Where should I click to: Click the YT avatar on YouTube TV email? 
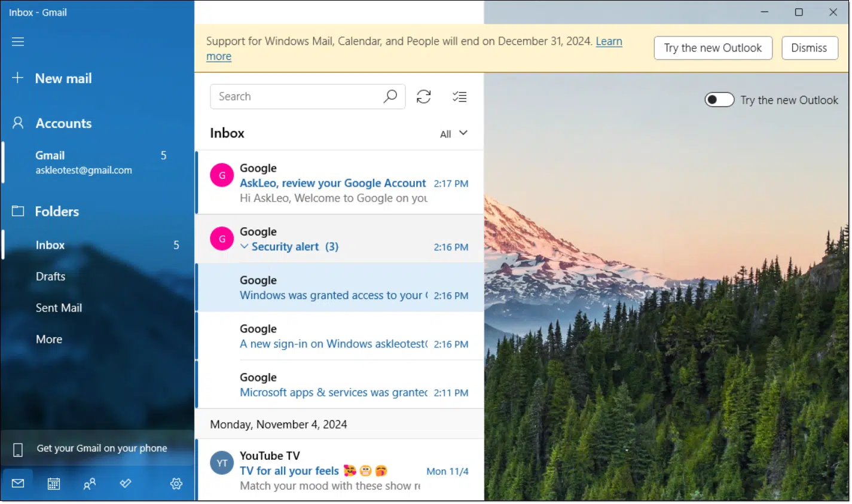[222, 463]
